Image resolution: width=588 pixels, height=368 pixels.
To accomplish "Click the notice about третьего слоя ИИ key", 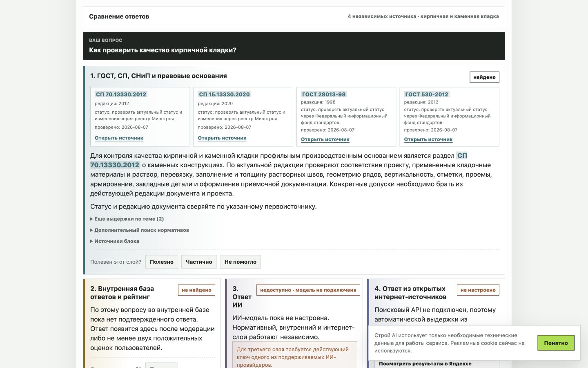I will pos(294,355).
